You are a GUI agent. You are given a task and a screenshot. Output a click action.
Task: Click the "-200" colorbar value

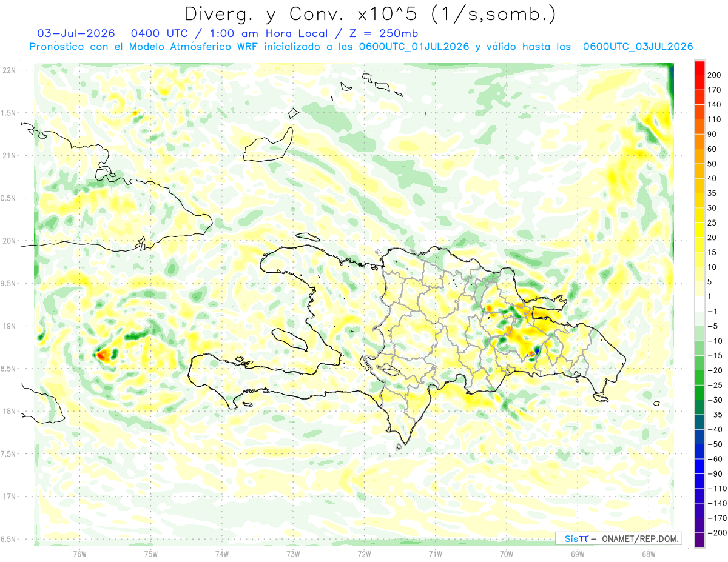[716, 533]
